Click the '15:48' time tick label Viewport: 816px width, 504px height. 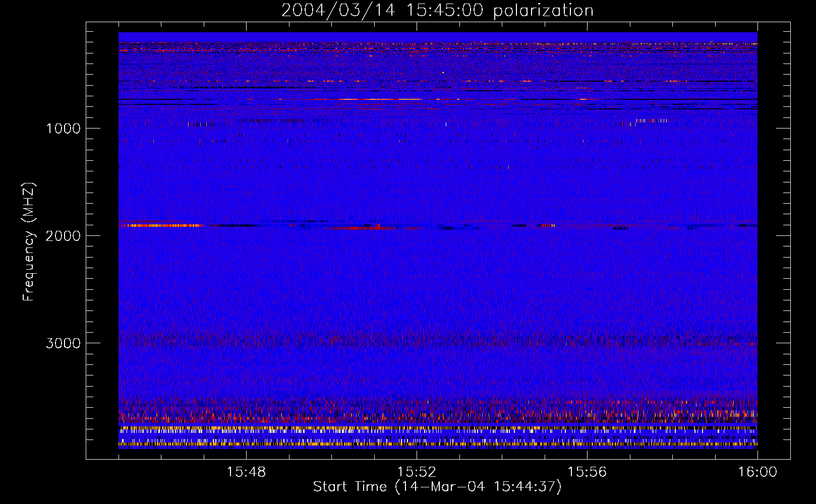(x=246, y=472)
